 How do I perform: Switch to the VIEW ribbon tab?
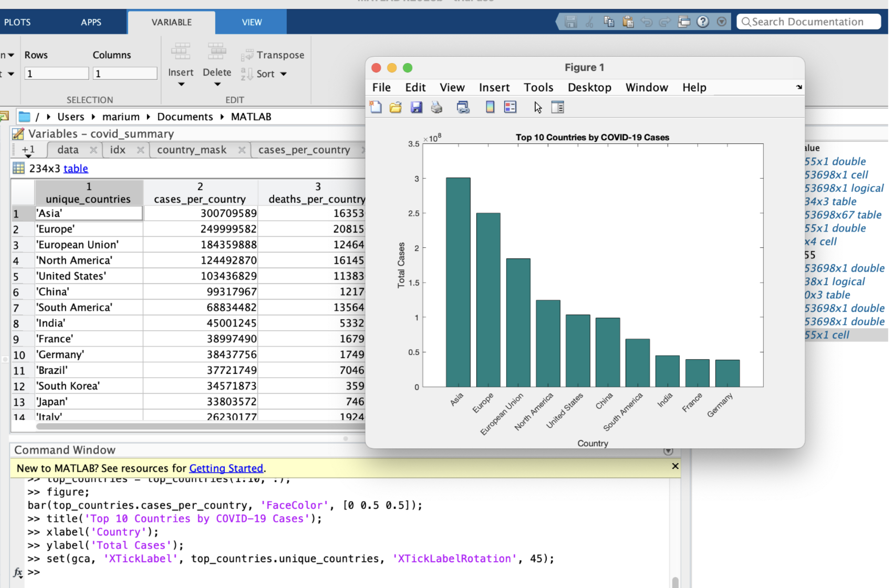[x=252, y=22]
